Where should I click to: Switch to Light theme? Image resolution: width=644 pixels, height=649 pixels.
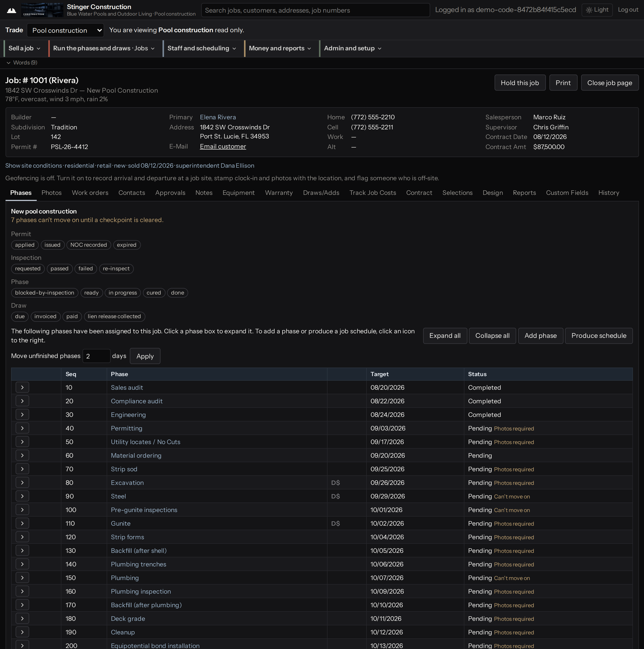[597, 10]
